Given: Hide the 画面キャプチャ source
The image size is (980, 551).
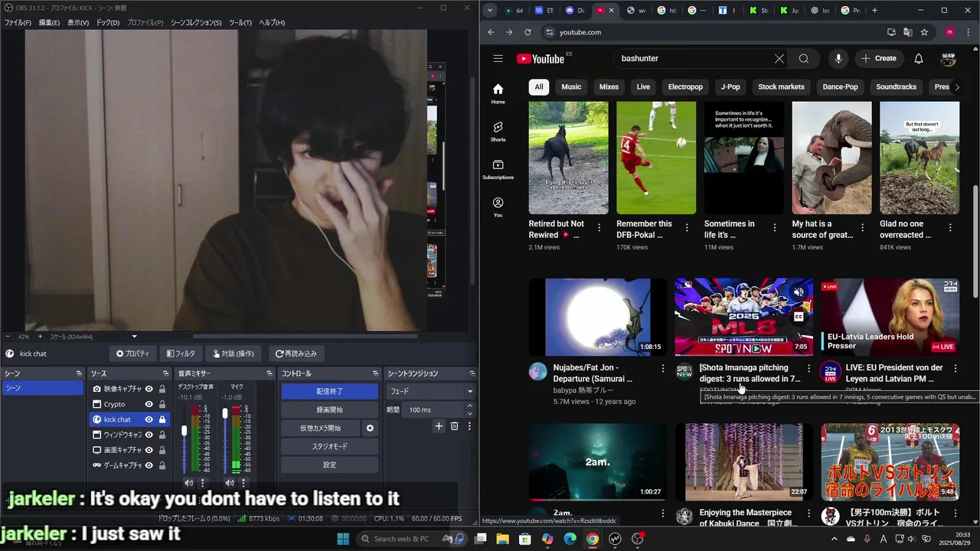Looking at the screenshot, I should pyautogui.click(x=149, y=450).
